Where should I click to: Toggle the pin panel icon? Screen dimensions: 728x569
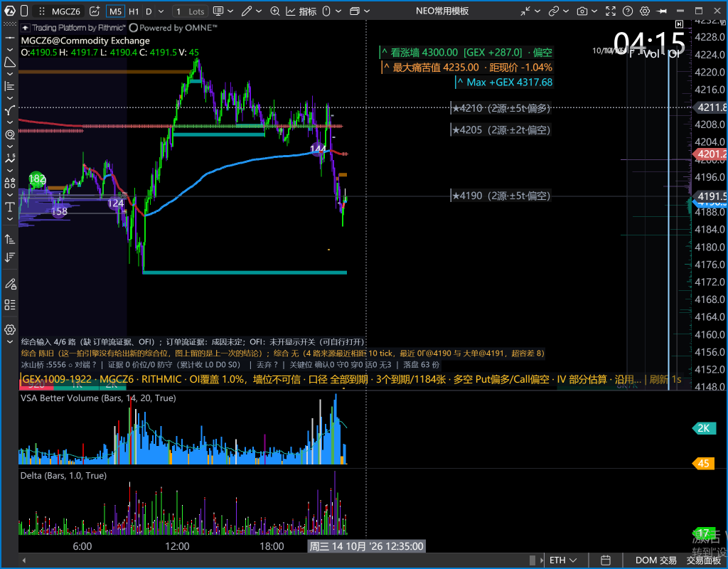[x=662, y=11]
